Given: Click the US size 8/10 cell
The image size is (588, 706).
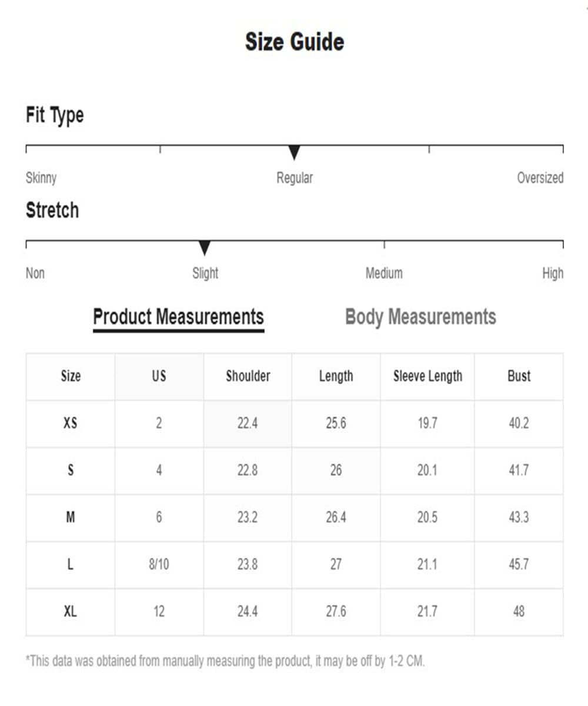Looking at the screenshot, I should [159, 565].
